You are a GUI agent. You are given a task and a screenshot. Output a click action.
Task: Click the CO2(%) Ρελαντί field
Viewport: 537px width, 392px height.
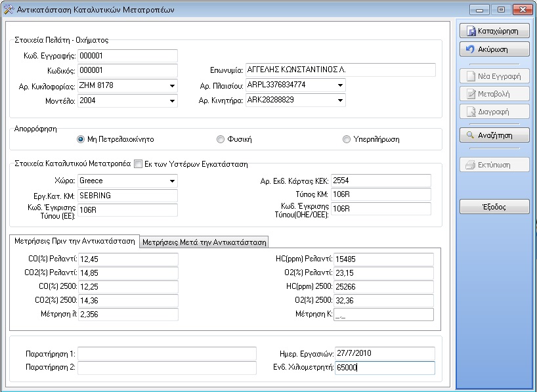128,272
